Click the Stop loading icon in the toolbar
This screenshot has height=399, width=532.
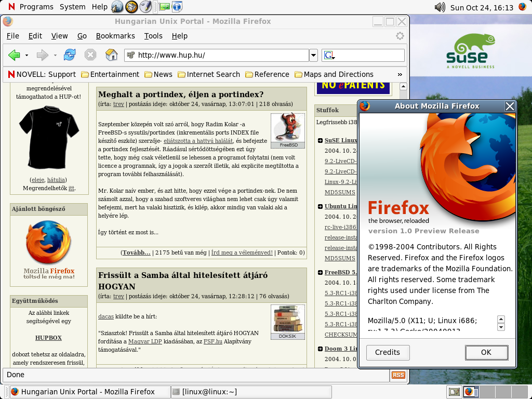tap(90, 55)
